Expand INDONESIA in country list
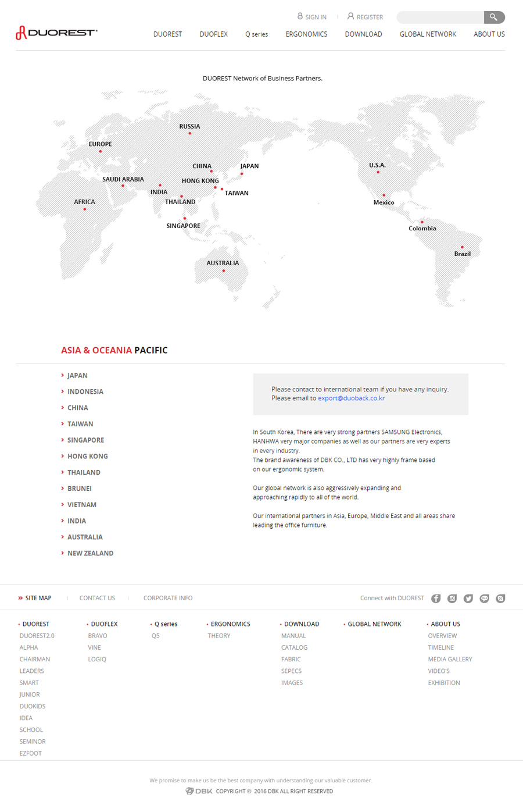Image resolution: width=523 pixels, height=812 pixels. 85,392
